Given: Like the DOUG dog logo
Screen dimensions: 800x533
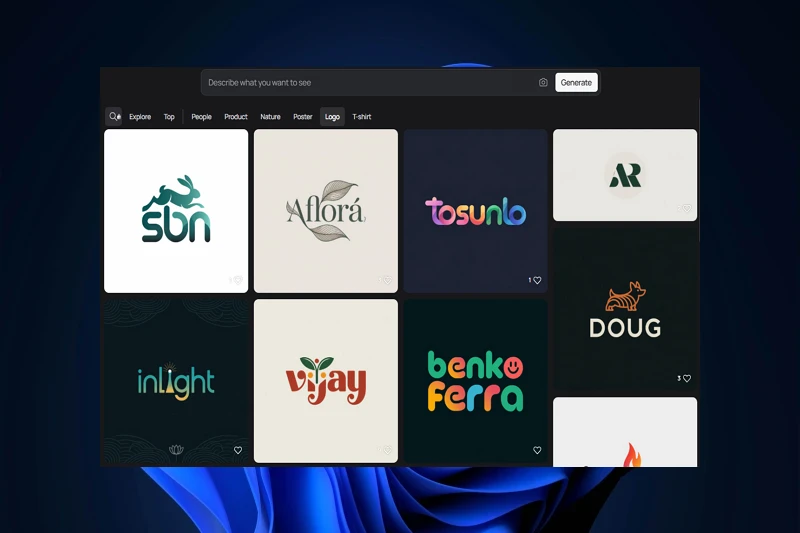Looking at the screenshot, I should (x=687, y=378).
